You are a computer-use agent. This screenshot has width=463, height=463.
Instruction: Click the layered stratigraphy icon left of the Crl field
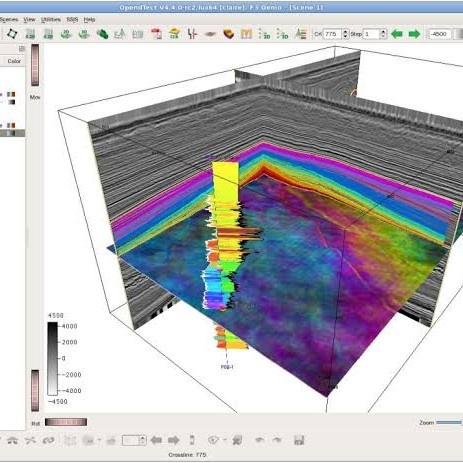click(301, 34)
